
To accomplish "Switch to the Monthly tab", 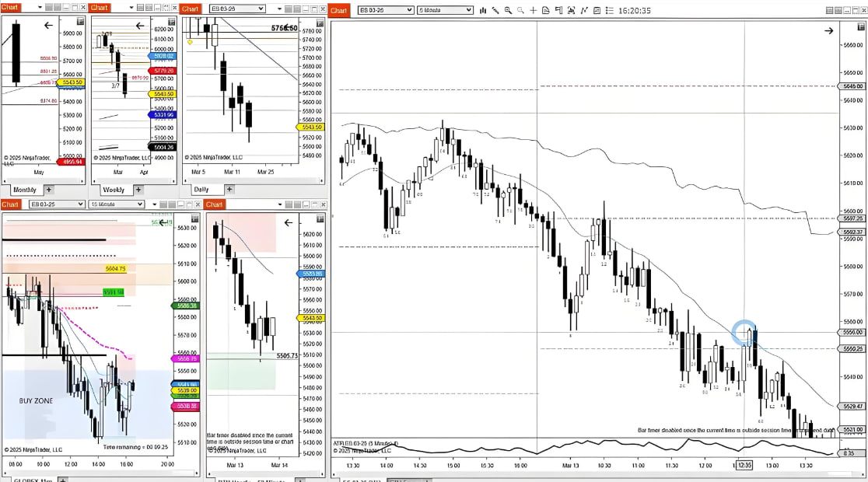I will tap(23, 190).
